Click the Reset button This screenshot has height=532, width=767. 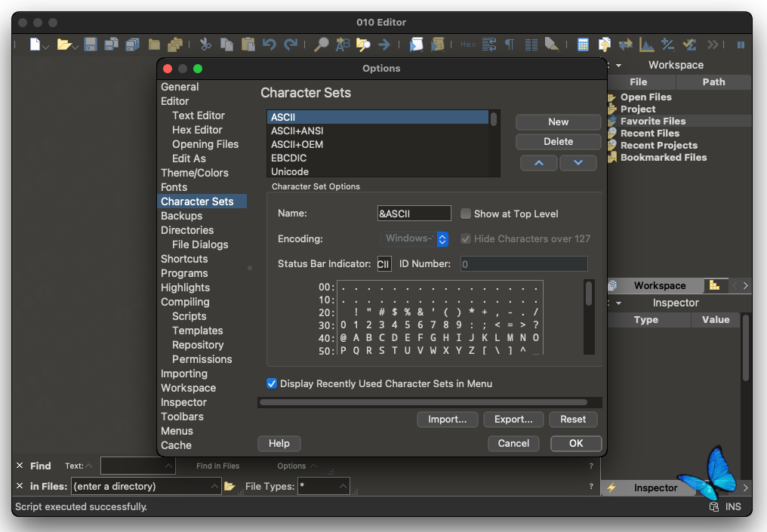pos(573,419)
